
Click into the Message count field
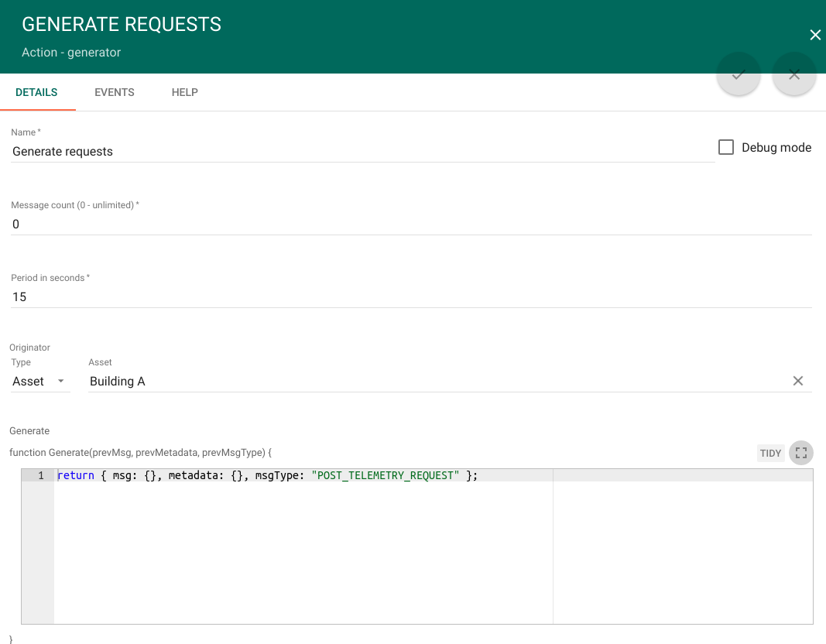[410, 224]
